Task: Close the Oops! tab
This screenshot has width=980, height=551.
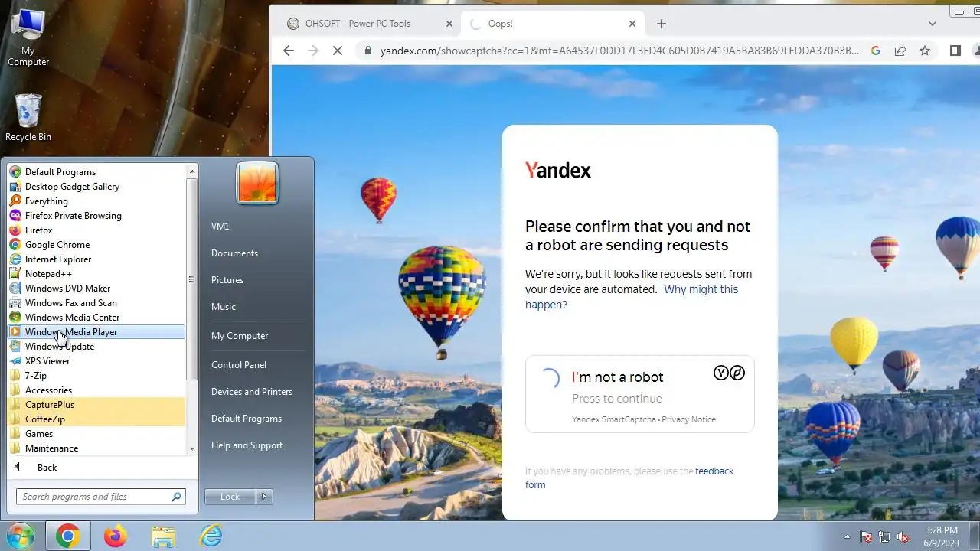Action: coord(632,24)
